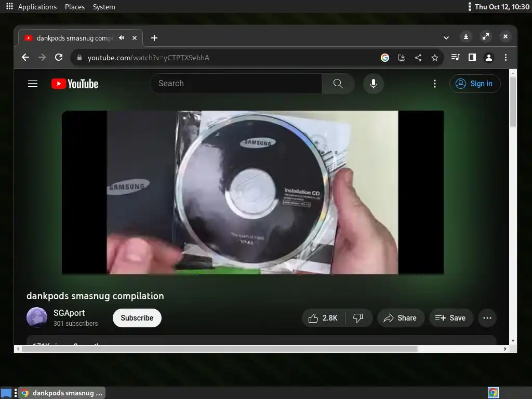Open the Places menu
Image resolution: width=532 pixels, height=399 pixels.
tap(75, 7)
